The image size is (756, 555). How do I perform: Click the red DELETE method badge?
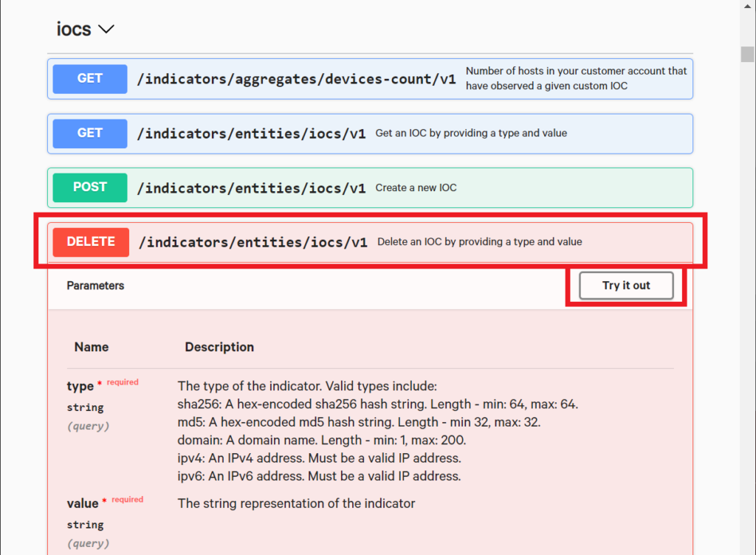point(91,242)
